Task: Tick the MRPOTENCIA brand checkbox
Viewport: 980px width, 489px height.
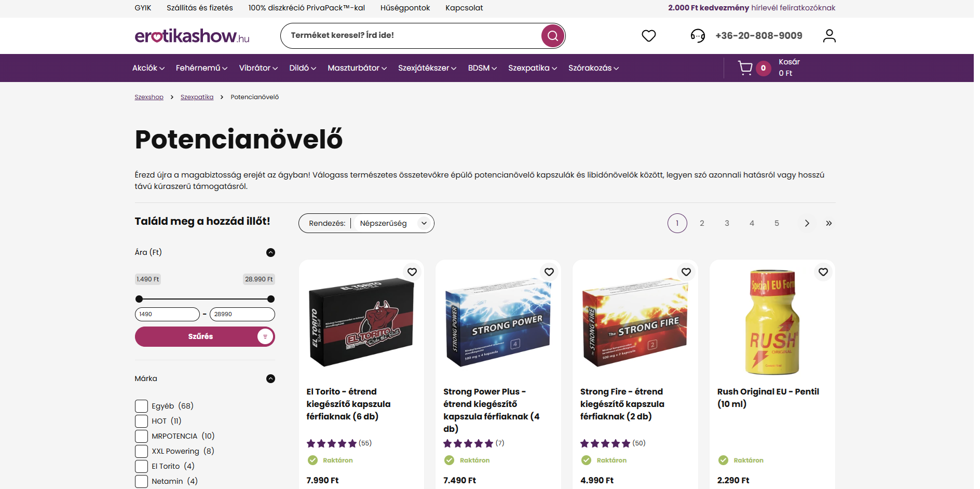Action: 141,436
